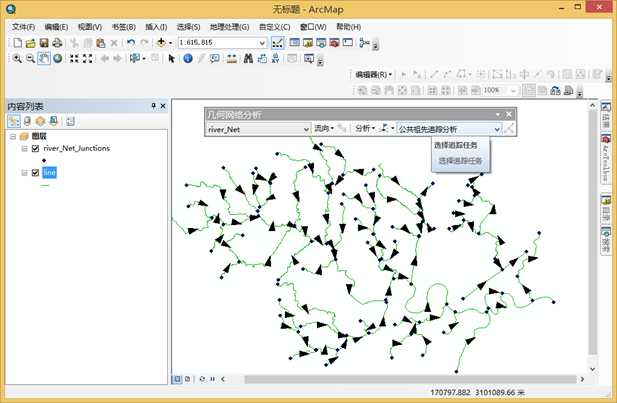The height and width of the screenshot is (403, 617).
Task: Refresh the map view
Action: 202,379
